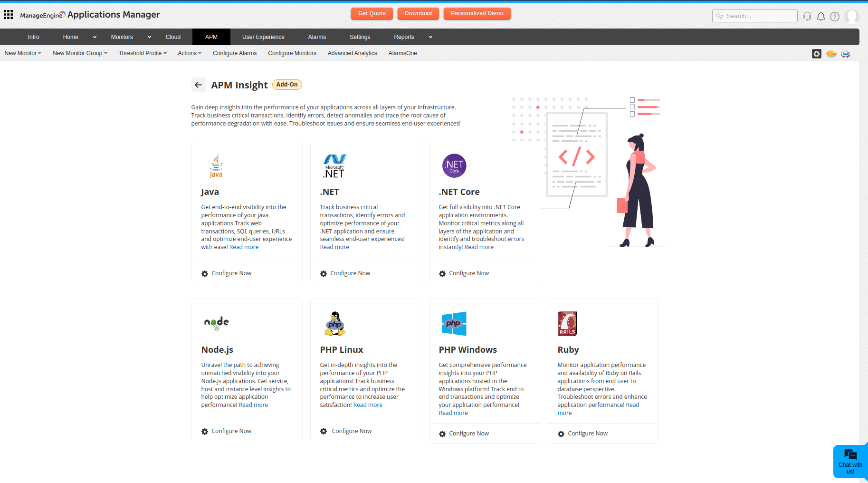Click the gear icon in the Java card
Viewport: 868px width, 483px height.
[205, 274]
